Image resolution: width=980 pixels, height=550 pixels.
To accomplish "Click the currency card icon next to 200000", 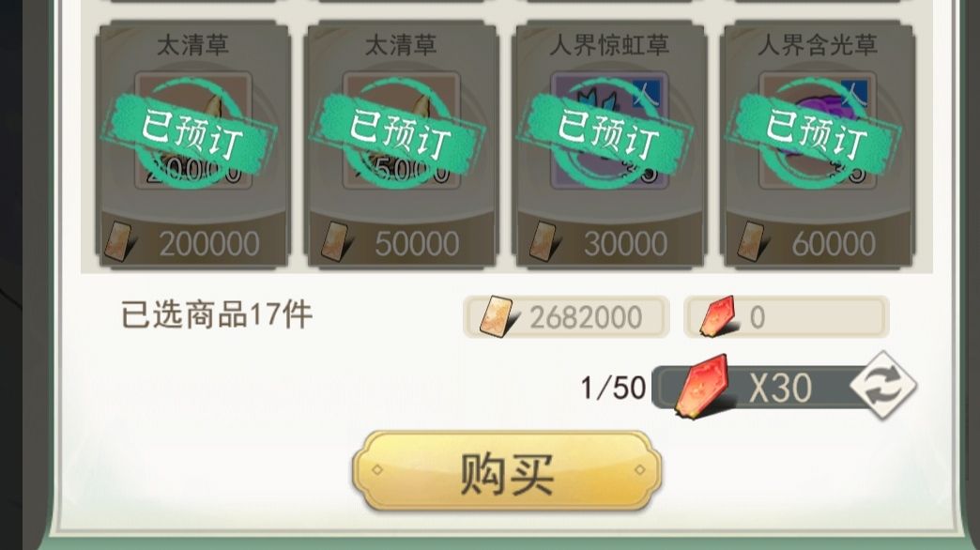I will point(119,241).
